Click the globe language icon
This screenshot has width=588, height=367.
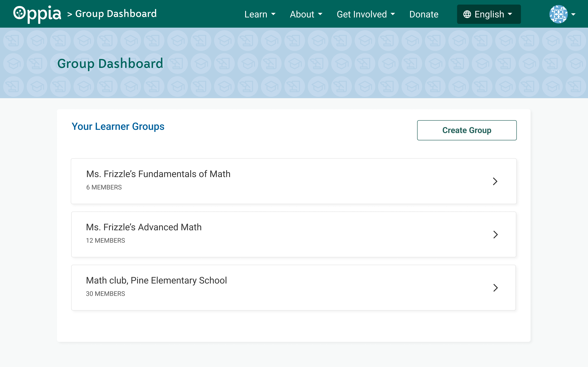click(467, 14)
